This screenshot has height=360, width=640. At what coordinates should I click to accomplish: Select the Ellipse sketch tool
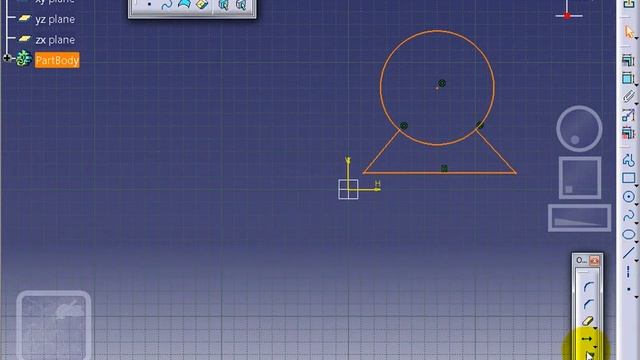point(628,234)
